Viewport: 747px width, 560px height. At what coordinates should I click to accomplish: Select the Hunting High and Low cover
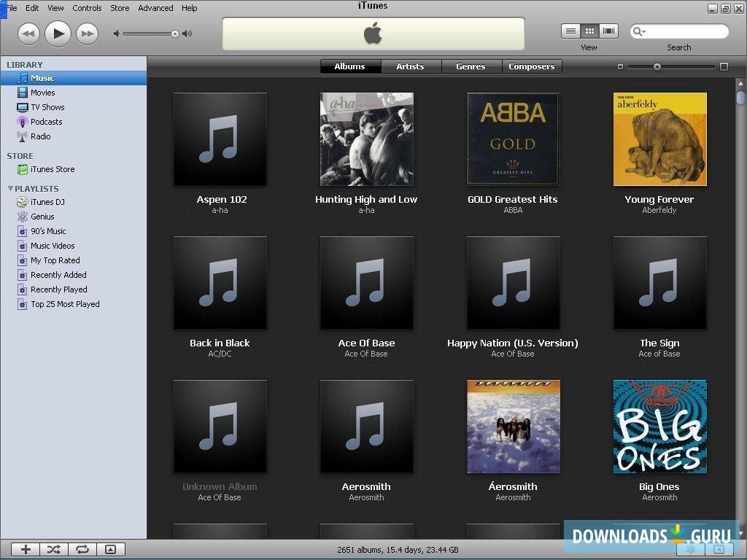click(367, 139)
